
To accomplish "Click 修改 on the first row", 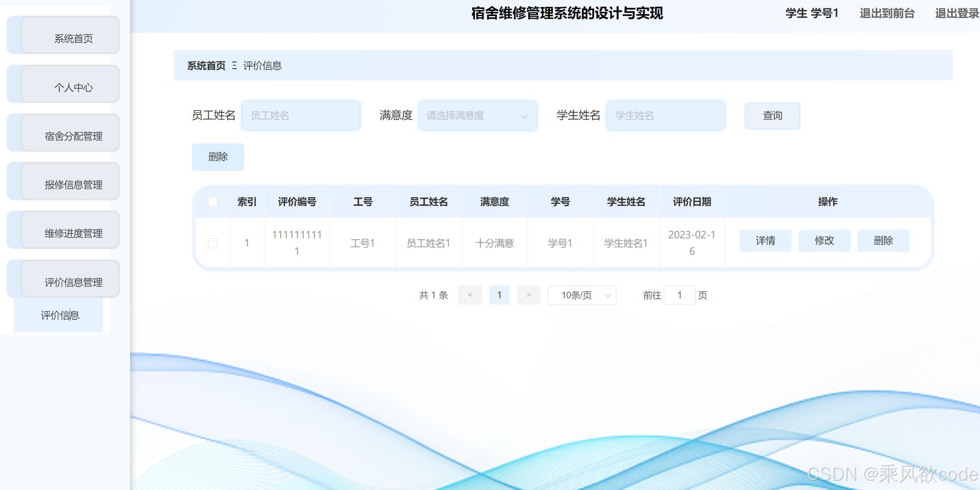I will pyautogui.click(x=824, y=240).
